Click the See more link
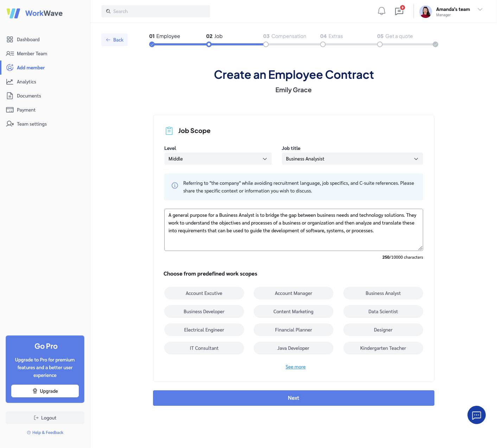This screenshot has width=497, height=448. point(295,367)
